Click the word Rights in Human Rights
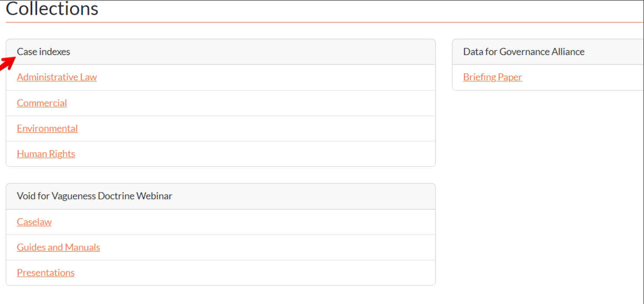The image size is (644, 304). pyautogui.click(x=62, y=154)
